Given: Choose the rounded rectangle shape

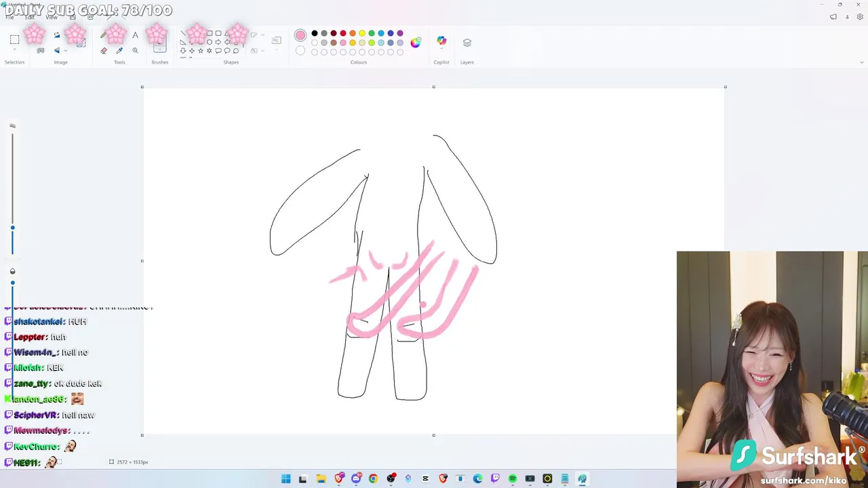Looking at the screenshot, I should [218, 33].
